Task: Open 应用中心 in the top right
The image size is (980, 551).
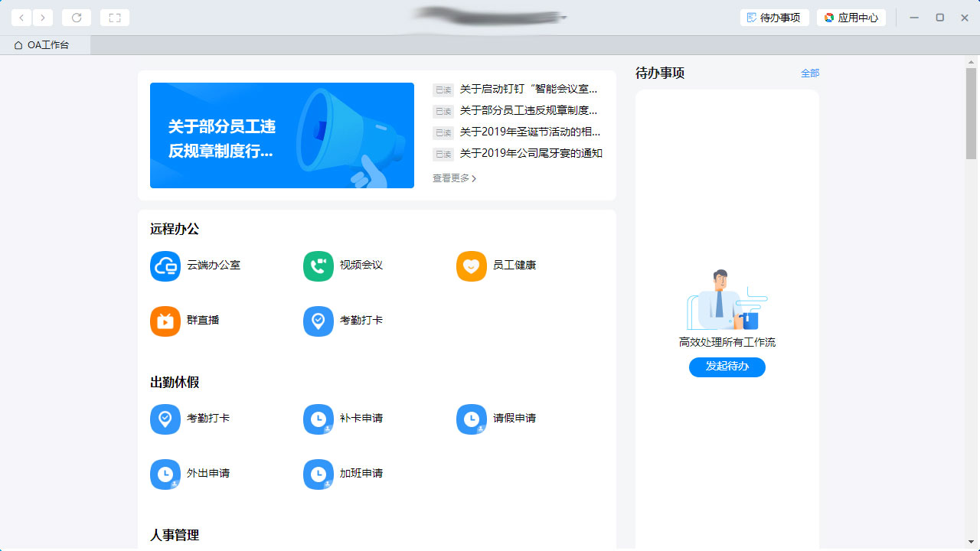Action: click(x=851, y=17)
